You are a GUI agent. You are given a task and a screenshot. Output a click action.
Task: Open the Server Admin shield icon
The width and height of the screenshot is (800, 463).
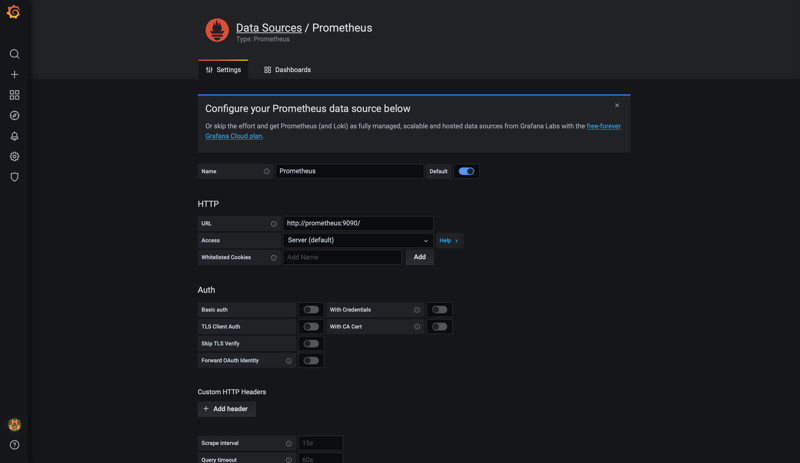point(14,177)
